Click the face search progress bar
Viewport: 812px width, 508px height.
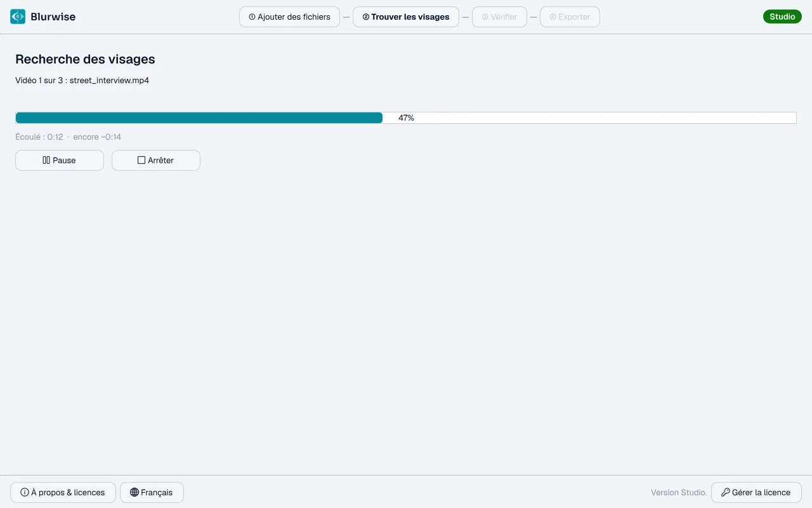[406, 117]
